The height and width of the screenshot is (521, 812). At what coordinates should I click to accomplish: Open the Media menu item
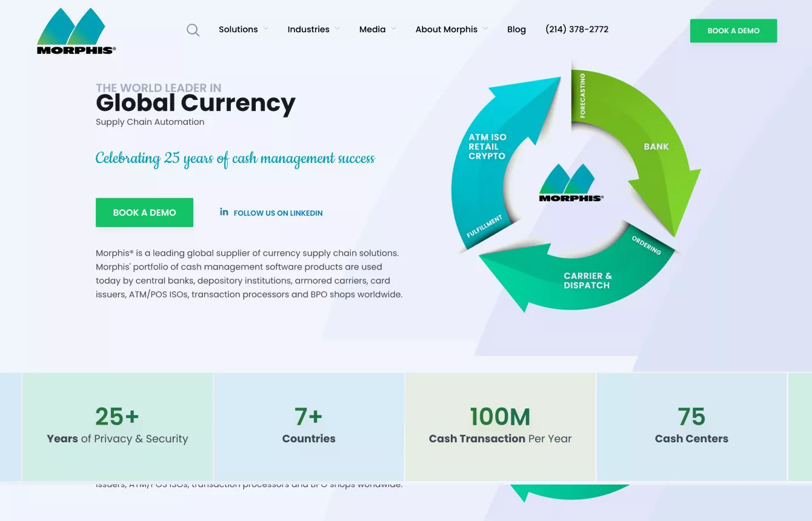tap(373, 29)
